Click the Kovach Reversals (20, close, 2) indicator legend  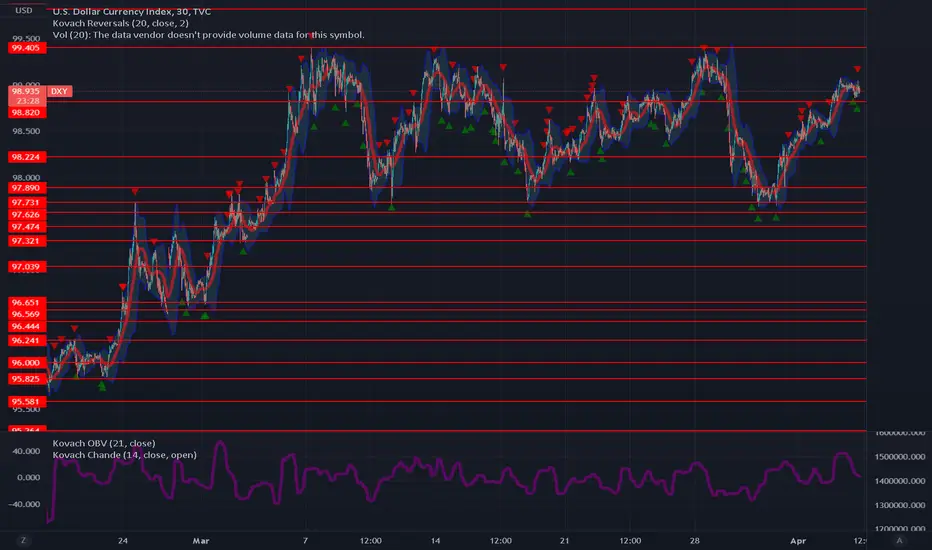pos(121,23)
